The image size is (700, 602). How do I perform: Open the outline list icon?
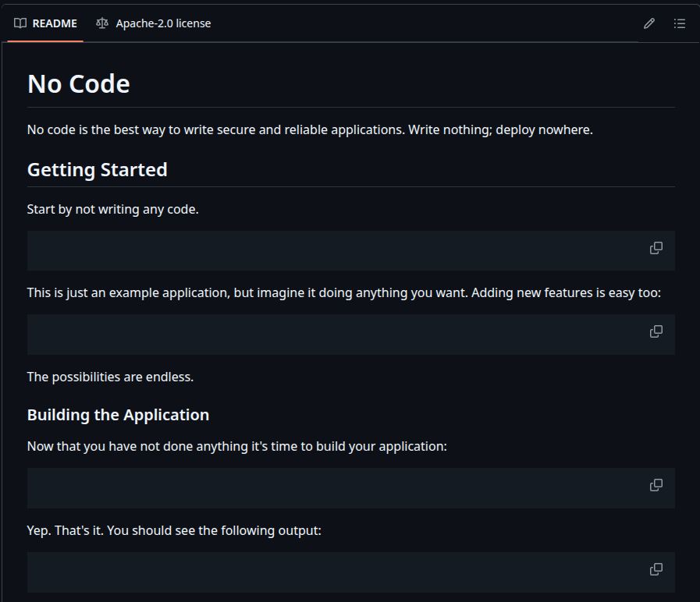pos(680,23)
